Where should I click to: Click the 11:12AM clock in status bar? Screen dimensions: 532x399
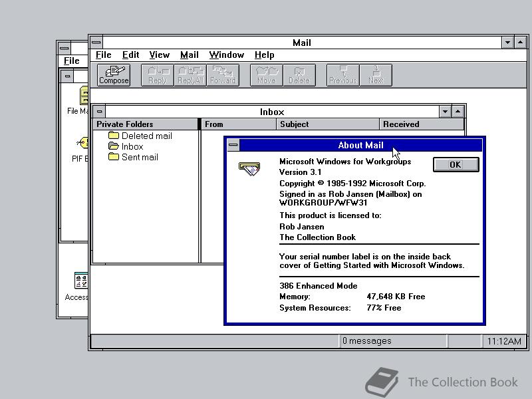click(x=504, y=341)
